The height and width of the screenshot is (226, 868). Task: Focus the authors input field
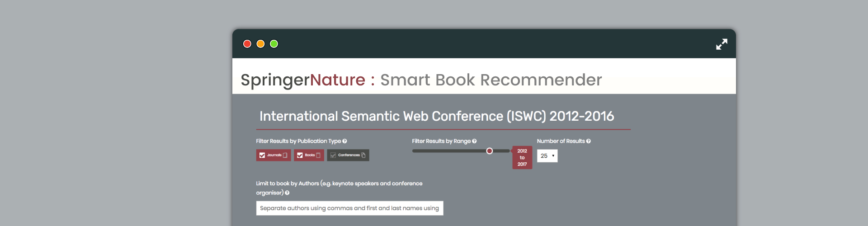click(349, 208)
